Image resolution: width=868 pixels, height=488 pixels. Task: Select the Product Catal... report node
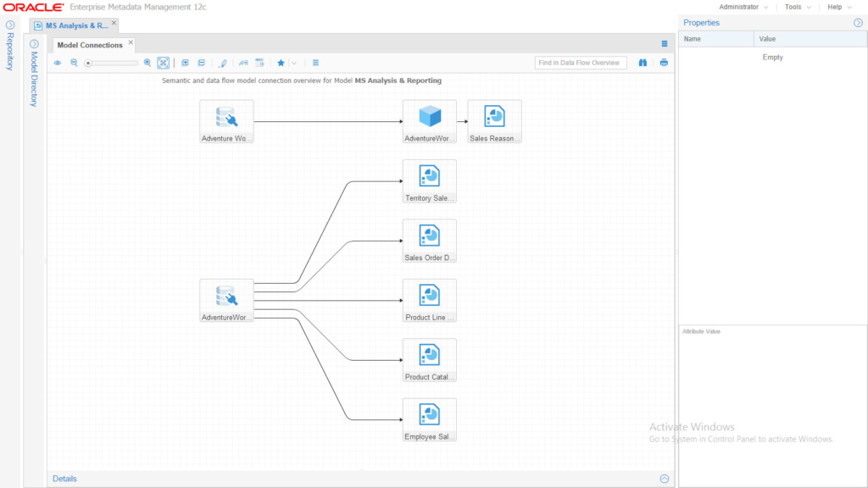click(430, 360)
